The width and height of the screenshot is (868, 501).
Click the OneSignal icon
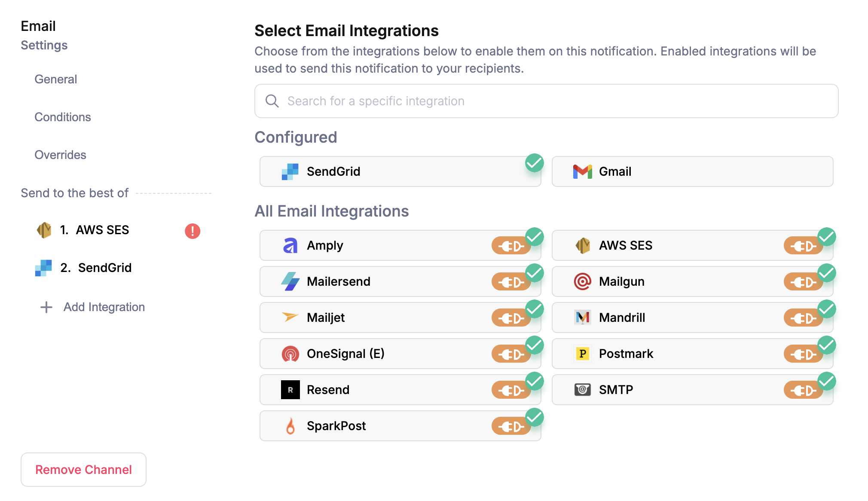coord(291,354)
